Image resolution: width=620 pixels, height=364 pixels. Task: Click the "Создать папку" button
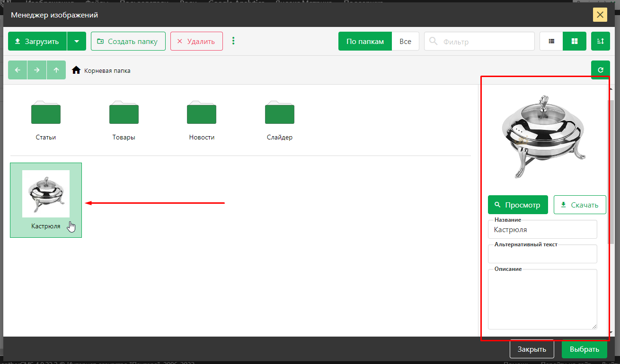[128, 41]
